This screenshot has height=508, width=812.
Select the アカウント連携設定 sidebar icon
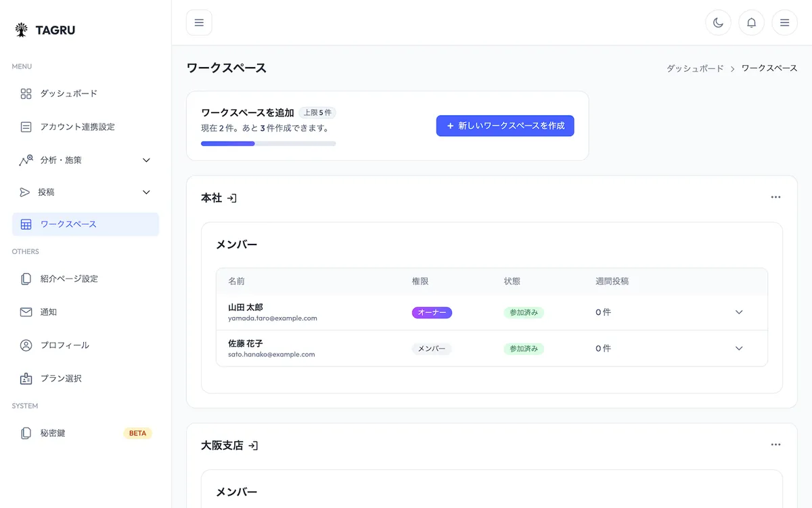coord(26,127)
